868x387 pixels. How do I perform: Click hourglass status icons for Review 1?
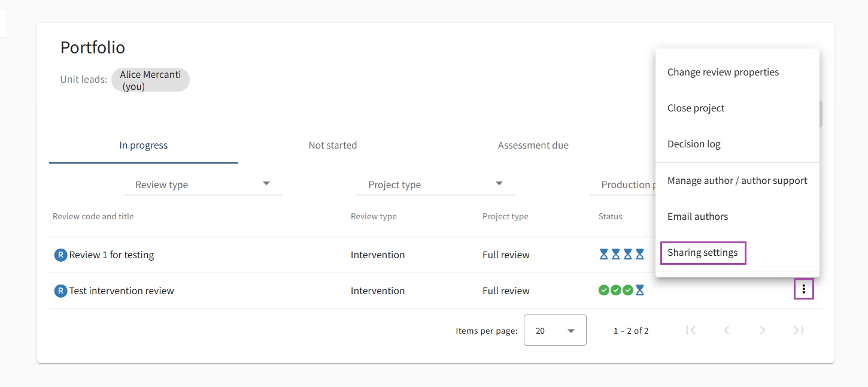point(621,255)
